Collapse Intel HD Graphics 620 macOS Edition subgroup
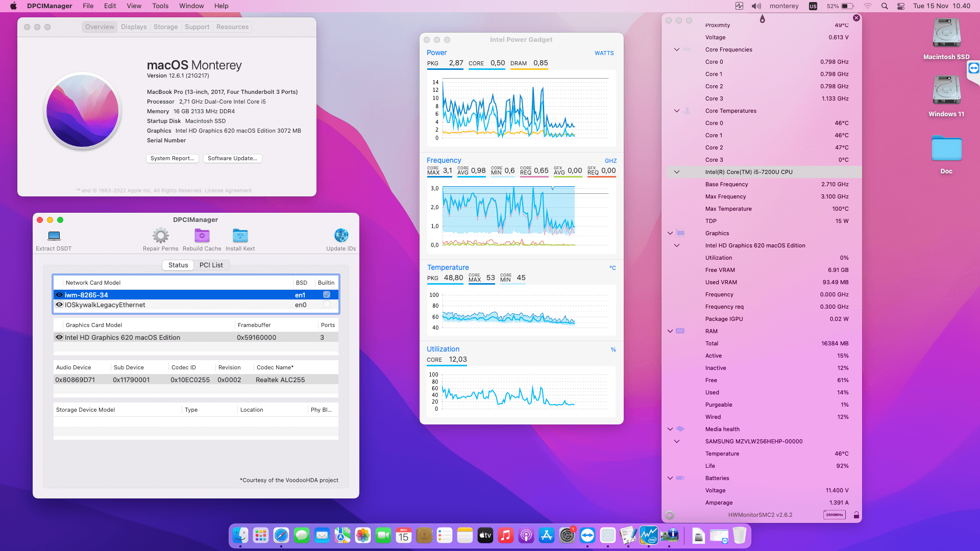Image resolution: width=980 pixels, height=551 pixels. 677,245
